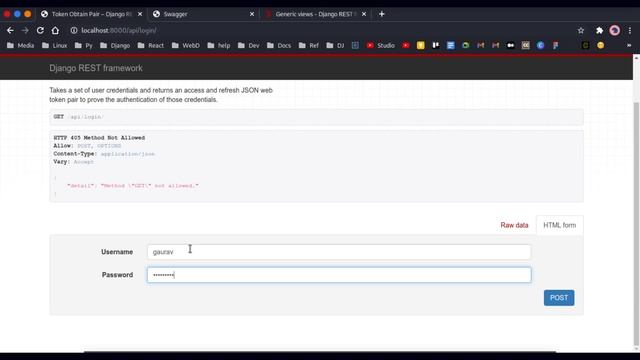Open the Django bookmarks folder
The height and width of the screenshot is (360, 640).
(115, 45)
